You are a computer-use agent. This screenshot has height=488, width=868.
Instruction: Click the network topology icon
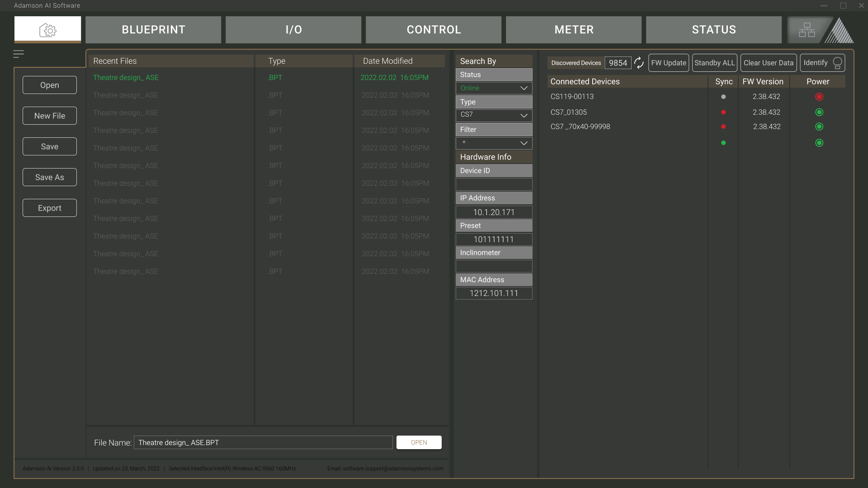(x=807, y=30)
